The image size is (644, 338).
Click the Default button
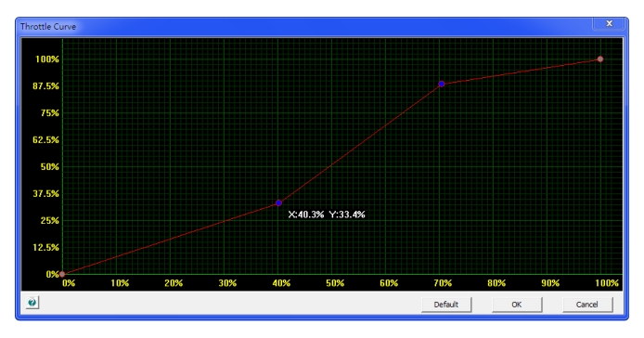pyautogui.click(x=446, y=305)
